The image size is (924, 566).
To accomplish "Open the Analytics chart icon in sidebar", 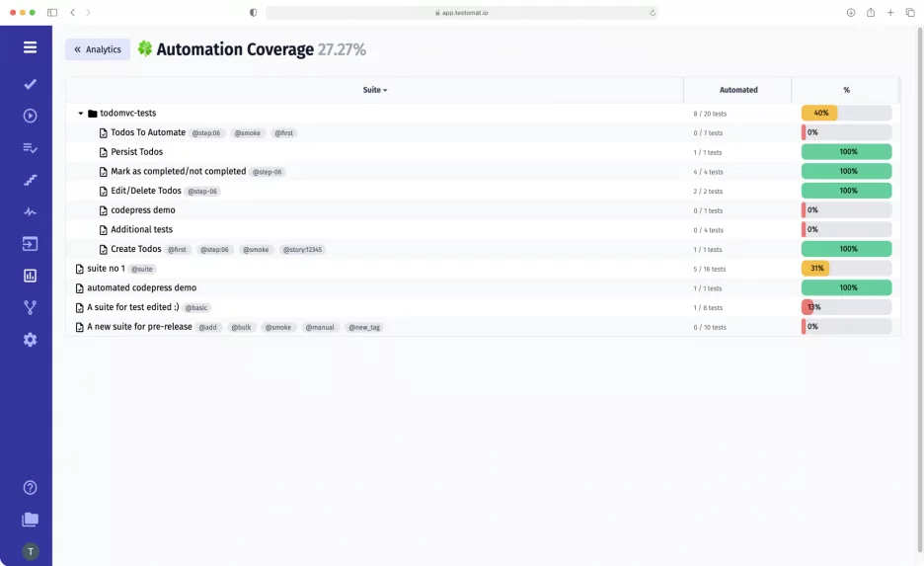I will [30, 276].
